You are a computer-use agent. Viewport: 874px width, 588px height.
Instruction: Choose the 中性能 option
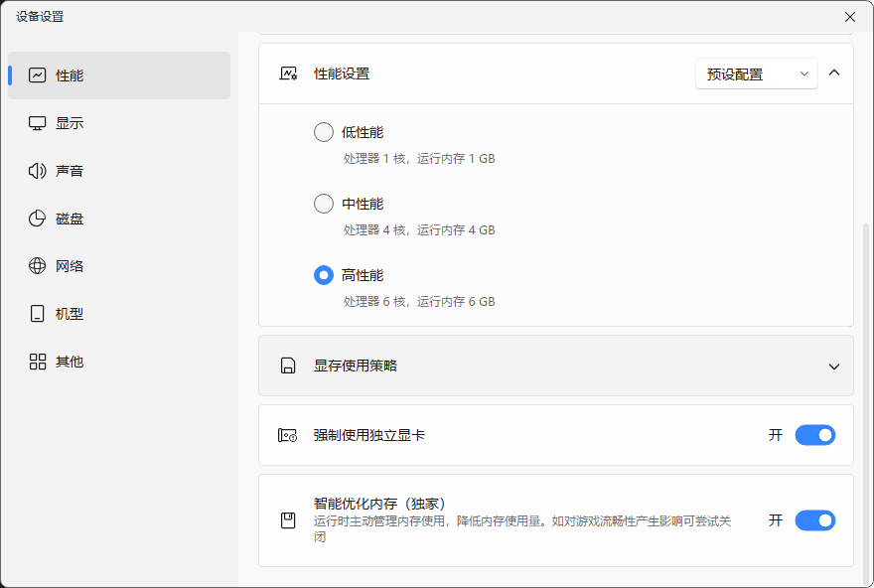pos(323,203)
